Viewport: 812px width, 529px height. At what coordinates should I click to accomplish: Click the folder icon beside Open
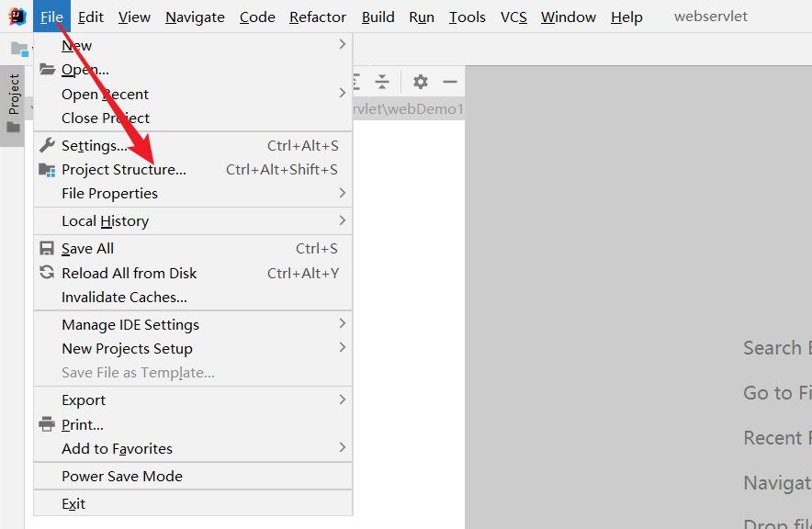47,69
